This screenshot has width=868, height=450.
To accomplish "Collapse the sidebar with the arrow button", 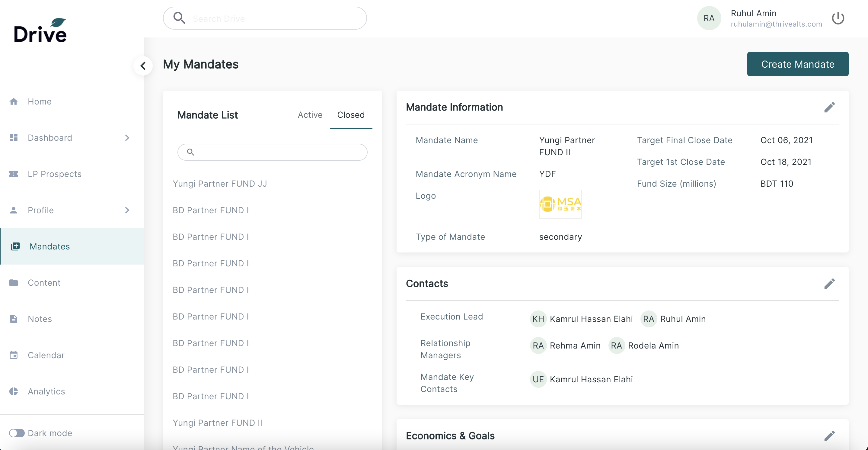I will coord(143,66).
